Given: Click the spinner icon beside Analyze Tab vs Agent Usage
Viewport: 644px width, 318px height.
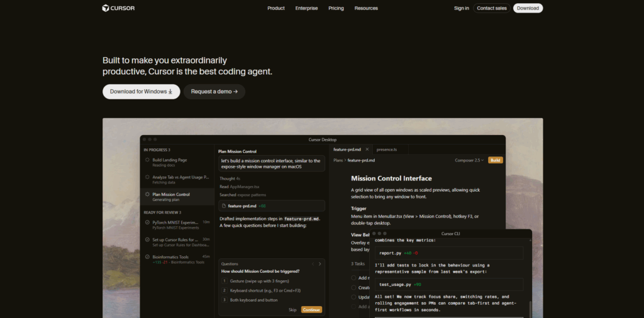Looking at the screenshot, I should [x=147, y=177].
